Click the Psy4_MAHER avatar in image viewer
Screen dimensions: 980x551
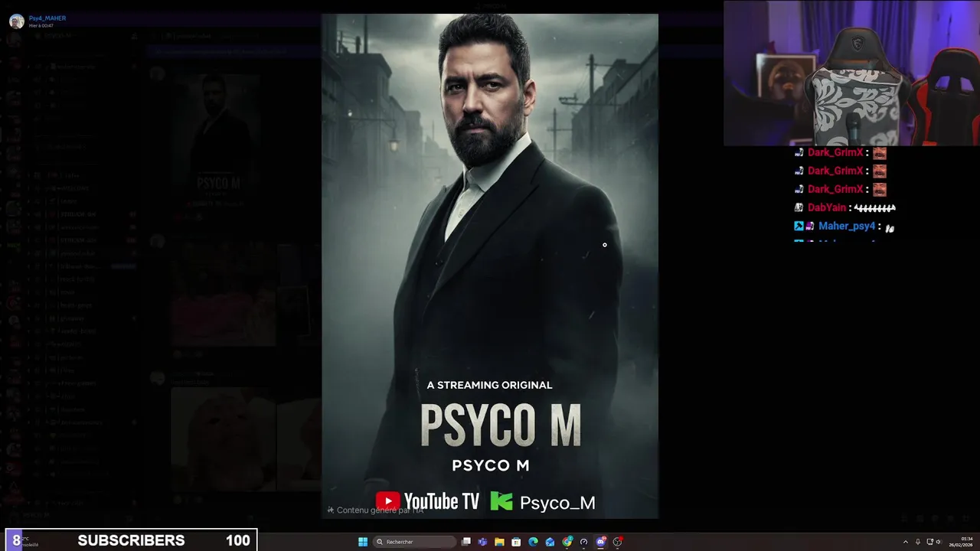tap(17, 21)
